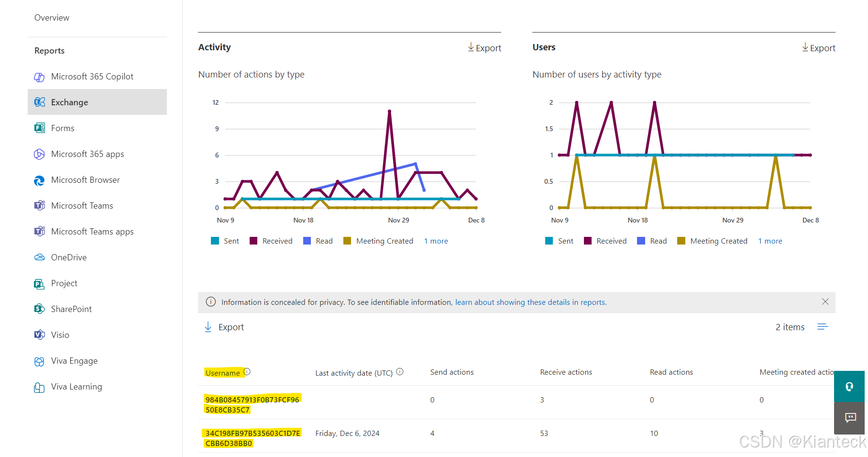The image size is (868, 457).
Task: Click the Microsoft Teams icon
Action: [39, 206]
